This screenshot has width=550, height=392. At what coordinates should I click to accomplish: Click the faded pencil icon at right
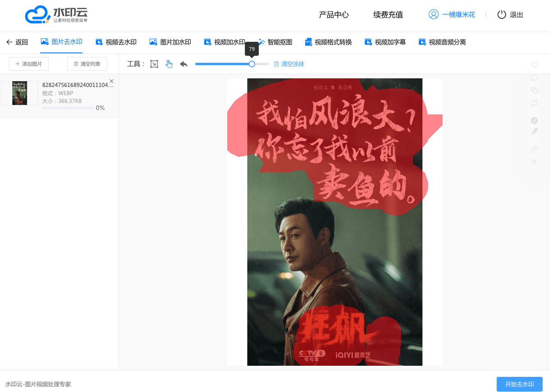(534, 131)
